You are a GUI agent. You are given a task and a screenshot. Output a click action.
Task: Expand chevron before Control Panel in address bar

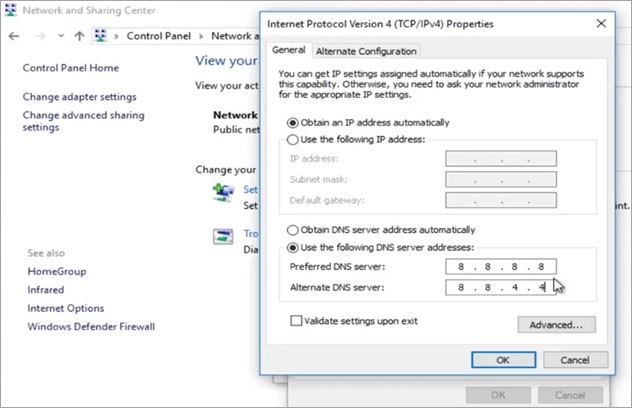tap(116, 36)
